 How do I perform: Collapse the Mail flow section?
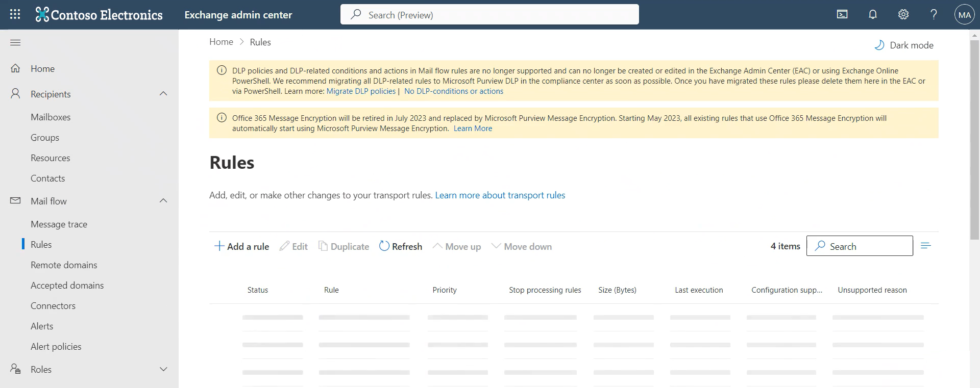pyautogui.click(x=163, y=201)
